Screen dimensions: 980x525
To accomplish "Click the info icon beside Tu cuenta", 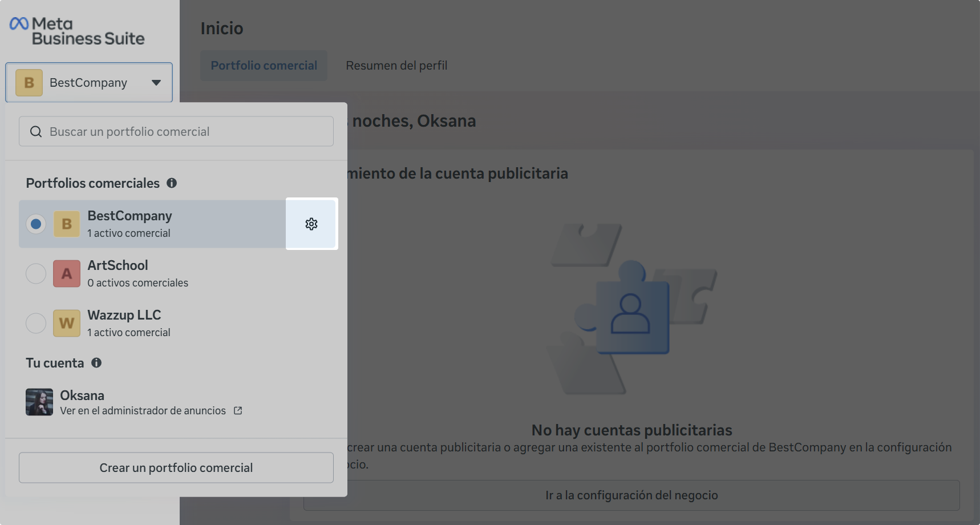I will coord(96,363).
